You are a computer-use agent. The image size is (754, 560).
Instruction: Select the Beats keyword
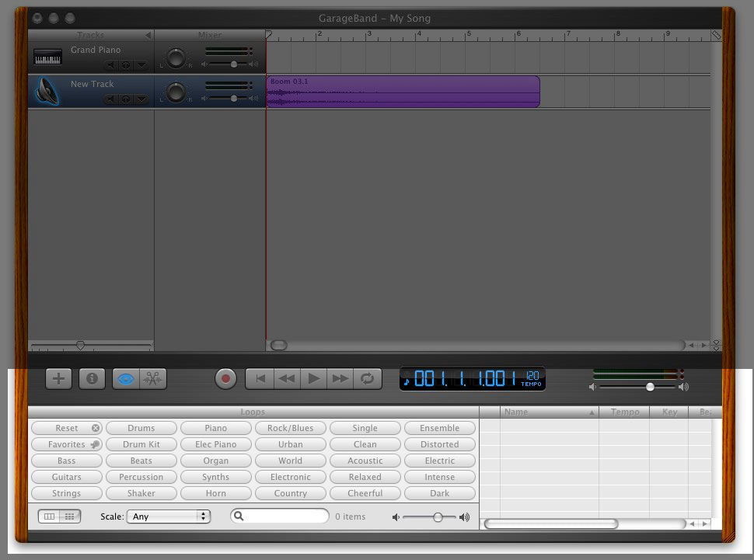[141, 461]
